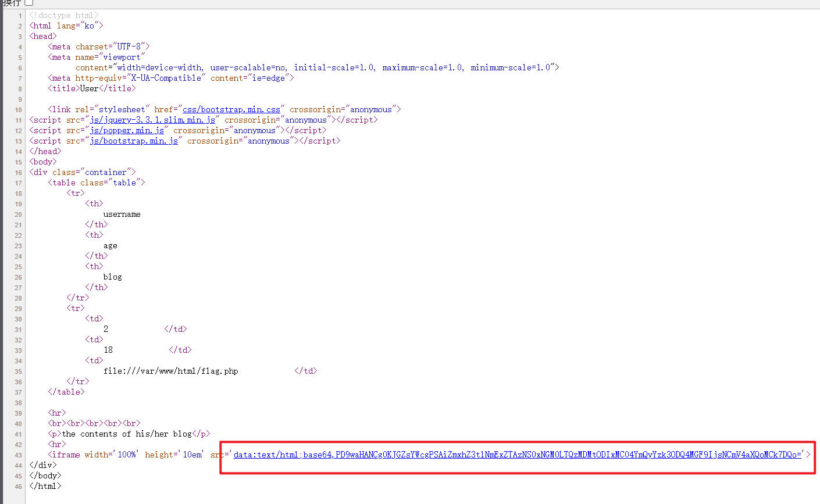This screenshot has width=820, height=504.
Task: Open the js/jquery-3.3.1.slim.min.js link
Action: coord(152,120)
